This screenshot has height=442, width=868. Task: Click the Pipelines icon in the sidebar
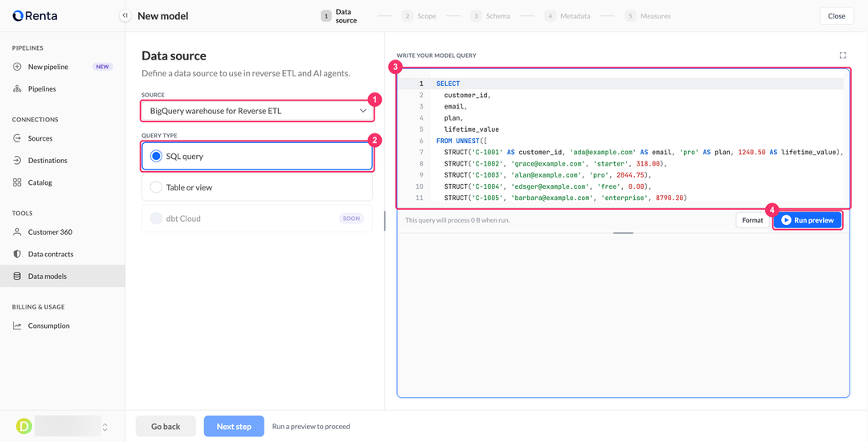17,89
